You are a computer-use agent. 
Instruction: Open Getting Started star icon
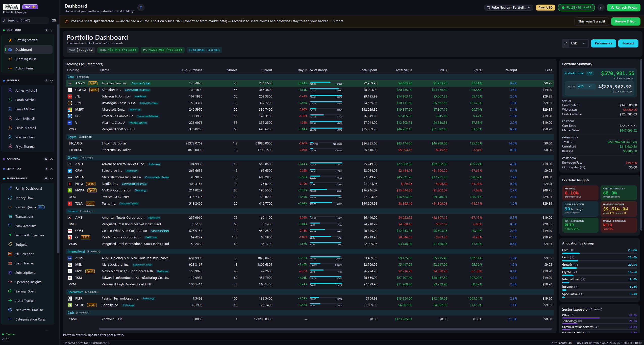[x=10, y=40]
